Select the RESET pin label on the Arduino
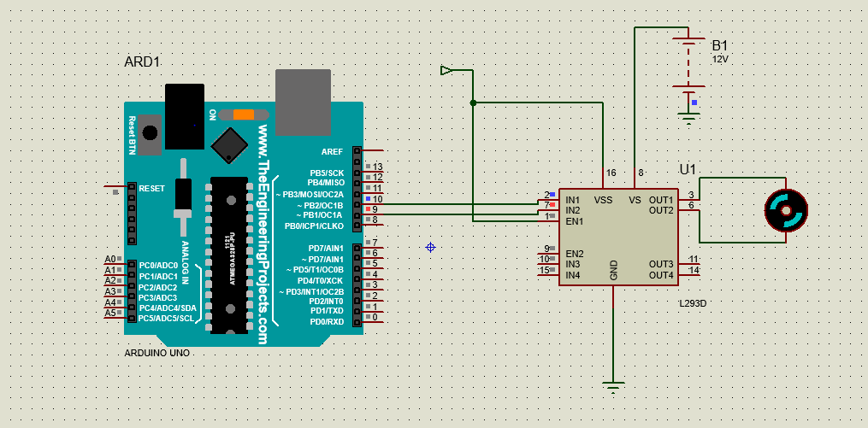The width and height of the screenshot is (868, 428). click(x=151, y=188)
